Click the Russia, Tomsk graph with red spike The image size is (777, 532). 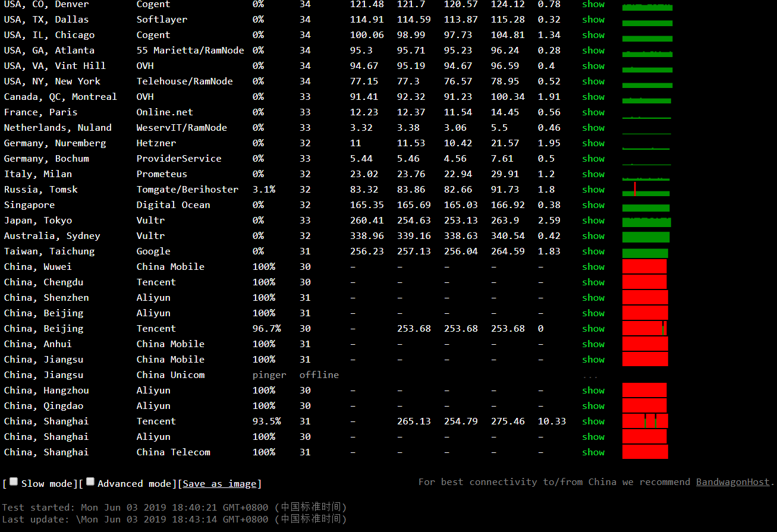[x=646, y=190]
